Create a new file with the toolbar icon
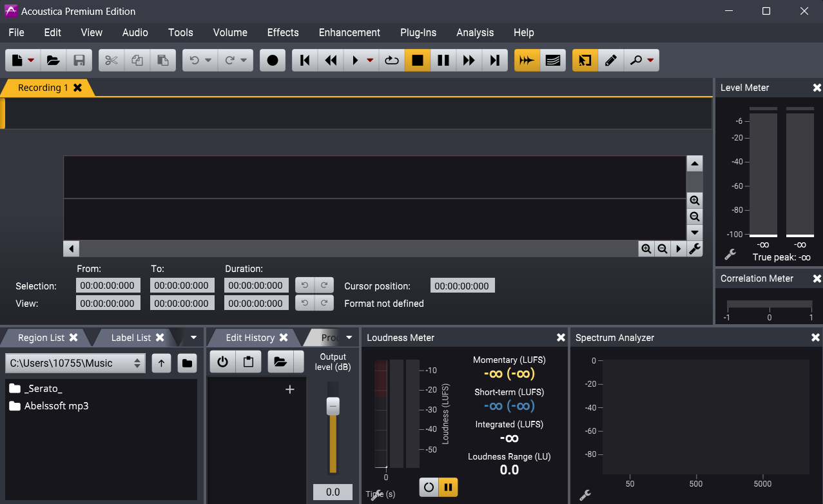This screenshot has height=504, width=823. [x=17, y=61]
